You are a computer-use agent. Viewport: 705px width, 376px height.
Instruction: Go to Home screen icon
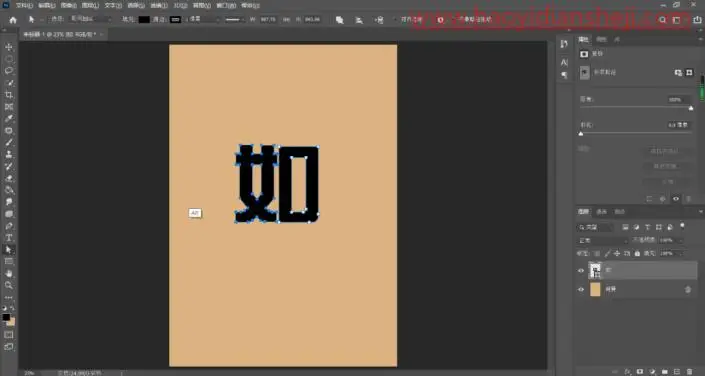(x=13, y=20)
